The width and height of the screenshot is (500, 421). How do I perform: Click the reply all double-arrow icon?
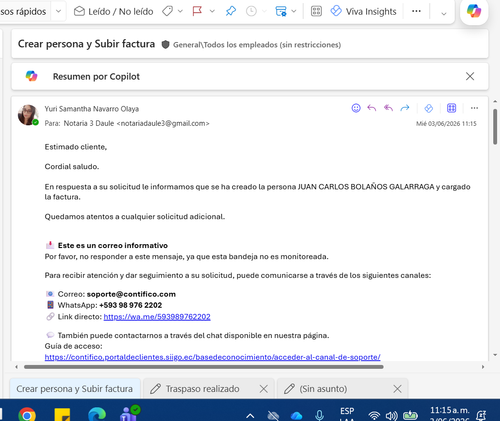[388, 108]
